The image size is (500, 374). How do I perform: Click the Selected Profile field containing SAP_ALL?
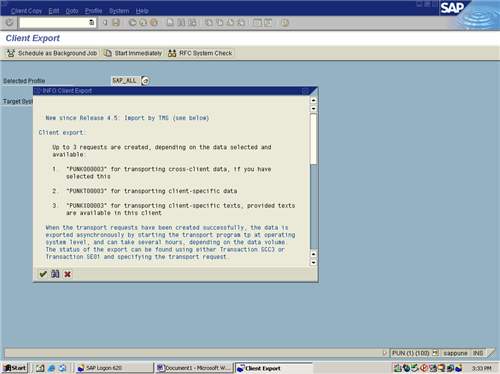[125, 81]
